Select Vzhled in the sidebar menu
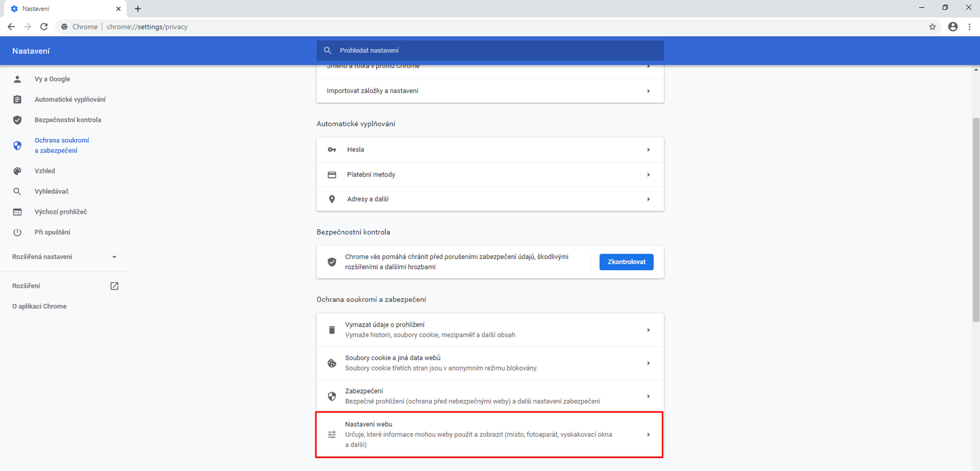Screen dimensions: 980x471 [45, 171]
